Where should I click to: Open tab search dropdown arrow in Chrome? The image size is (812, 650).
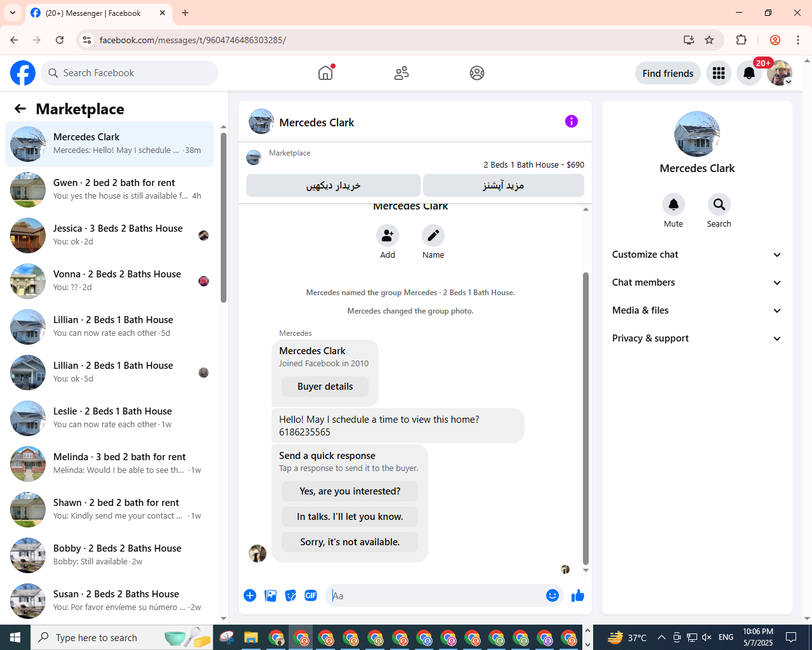[x=13, y=13]
